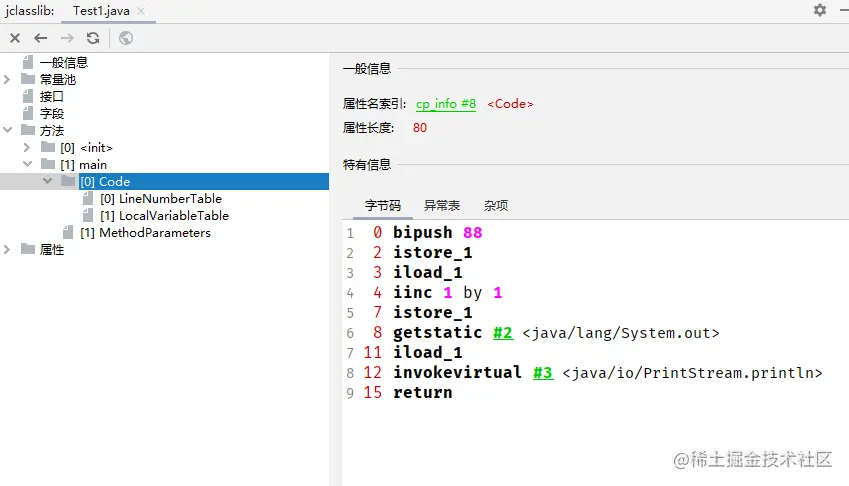Click the close X toolbar icon
The height and width of the screenshot is (486, 849).
point(15,38)
